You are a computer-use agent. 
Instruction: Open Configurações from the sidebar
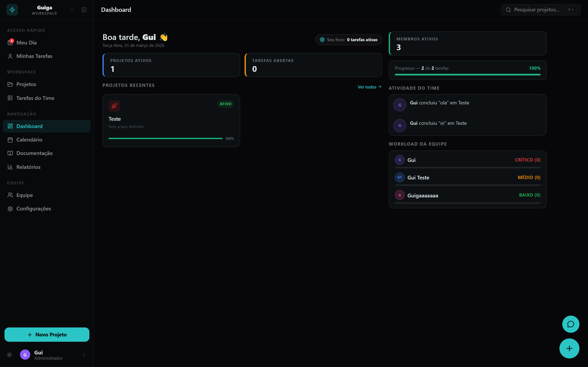click(x=33, y=209)
